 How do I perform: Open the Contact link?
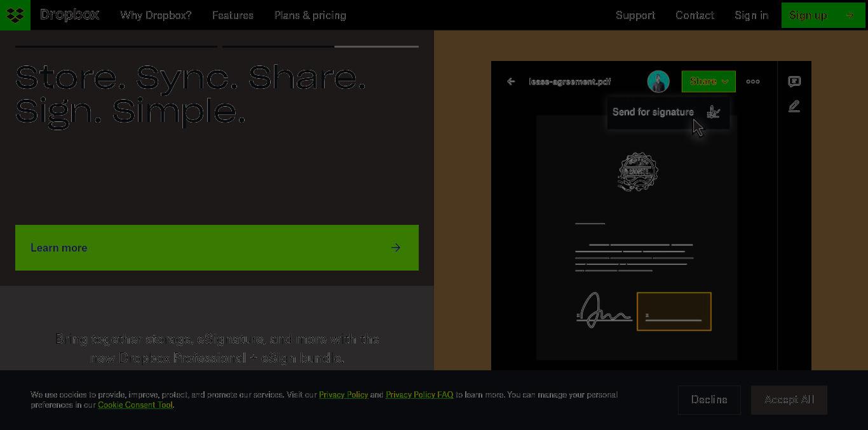tap(695, 15)
